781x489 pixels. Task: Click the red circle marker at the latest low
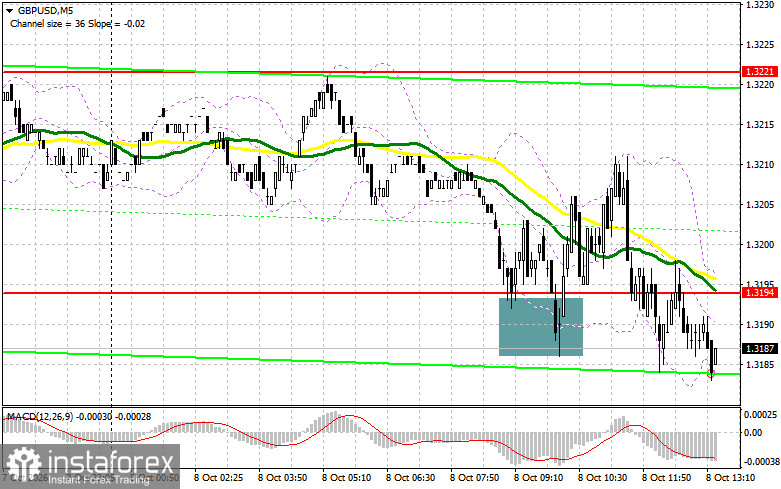(x=711, y=373)
